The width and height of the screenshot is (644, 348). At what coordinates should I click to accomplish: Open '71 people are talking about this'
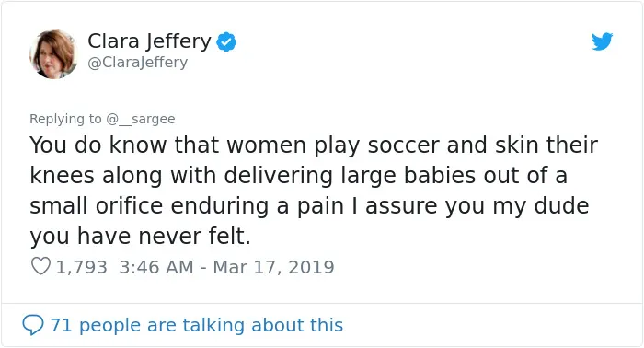pyautogui.click(x=196, y=325)
